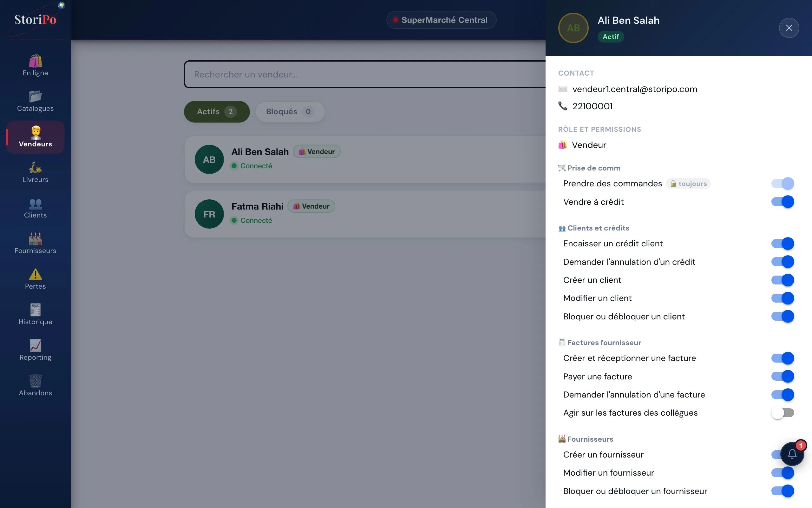Click the SuperMarché Central store selector
Screen dimensions: 812x508
(x=441, y=20)
